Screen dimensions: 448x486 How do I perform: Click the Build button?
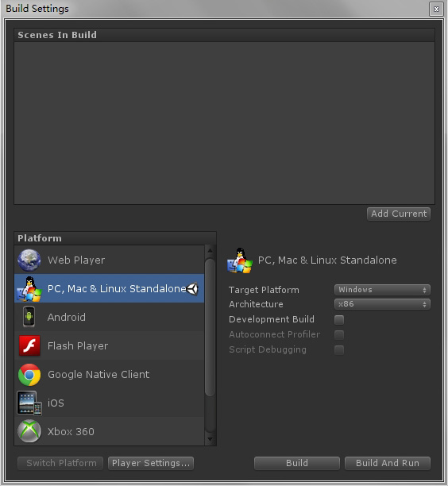pos(297,463)
